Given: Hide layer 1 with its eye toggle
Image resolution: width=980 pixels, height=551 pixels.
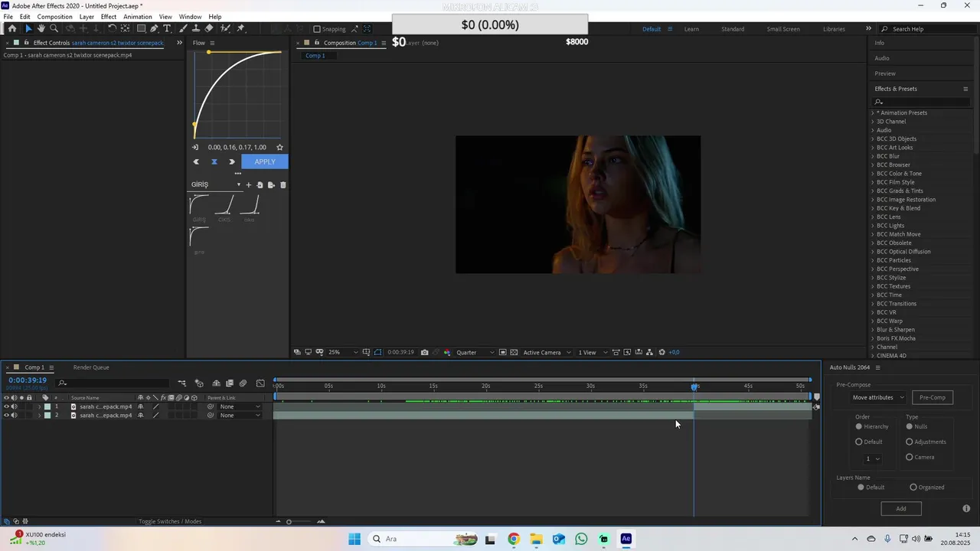Looking at the screenshot, I should pos(6,406).
